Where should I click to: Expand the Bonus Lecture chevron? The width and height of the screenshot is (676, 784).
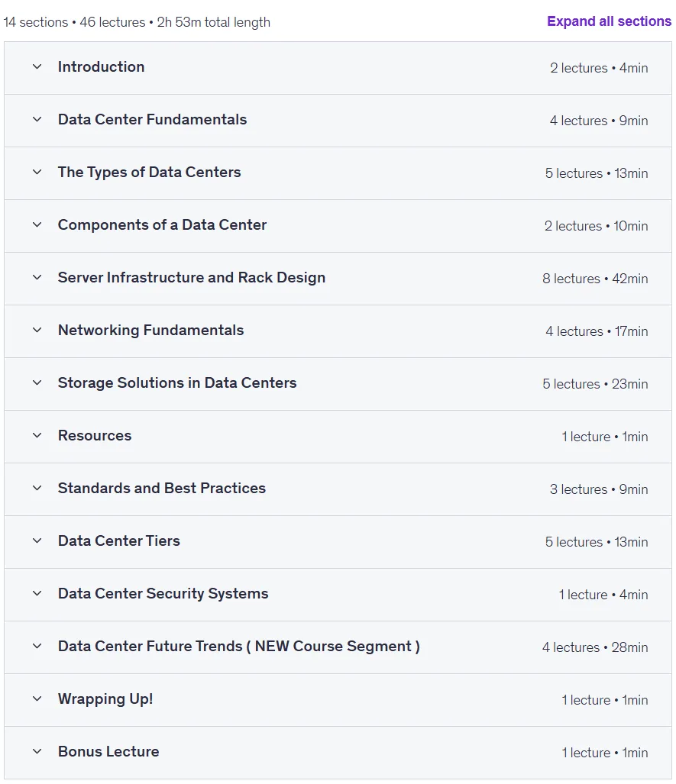(x=37, y=751)
